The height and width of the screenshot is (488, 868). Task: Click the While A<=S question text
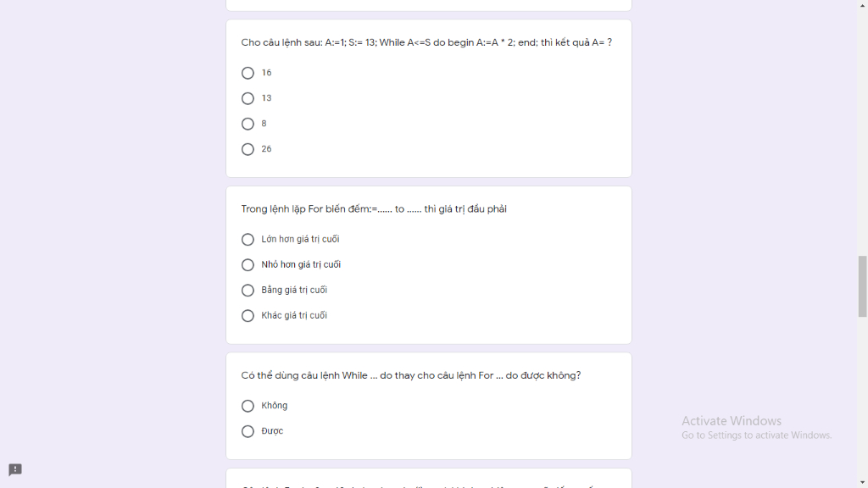click(x=426, y=42)
